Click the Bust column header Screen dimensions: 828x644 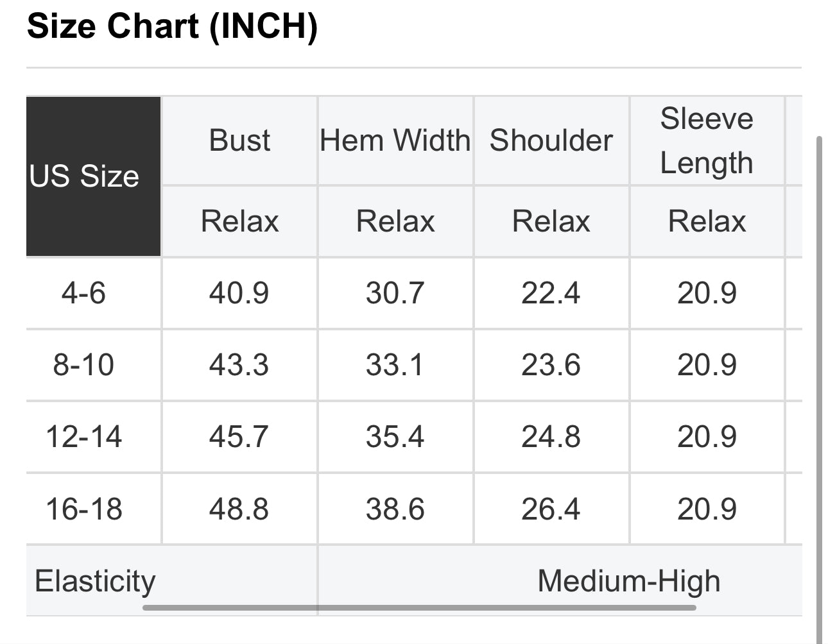239,140
